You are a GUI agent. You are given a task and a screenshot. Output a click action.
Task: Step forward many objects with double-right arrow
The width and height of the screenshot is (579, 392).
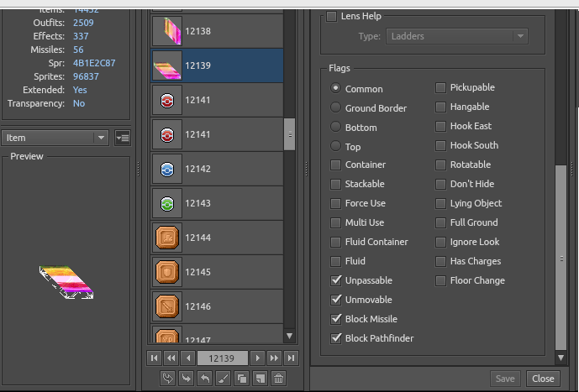point(274,358)
